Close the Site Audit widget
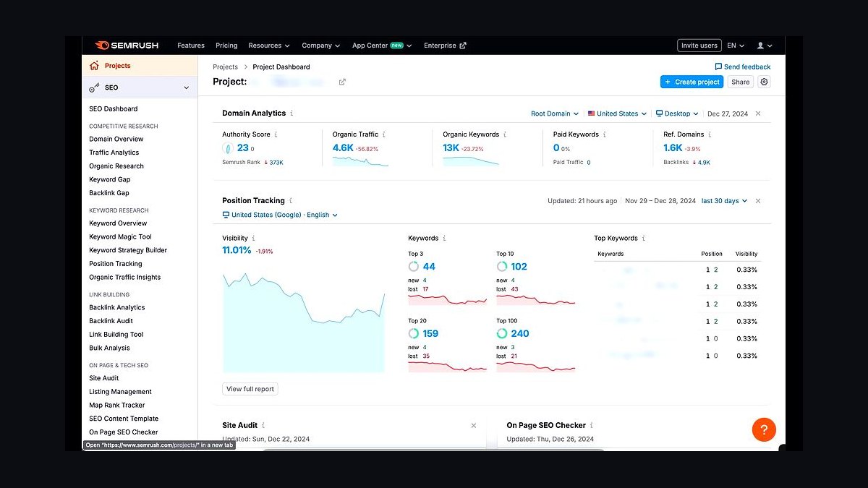Viewport: 868px width, 488px height. point(474,426)
